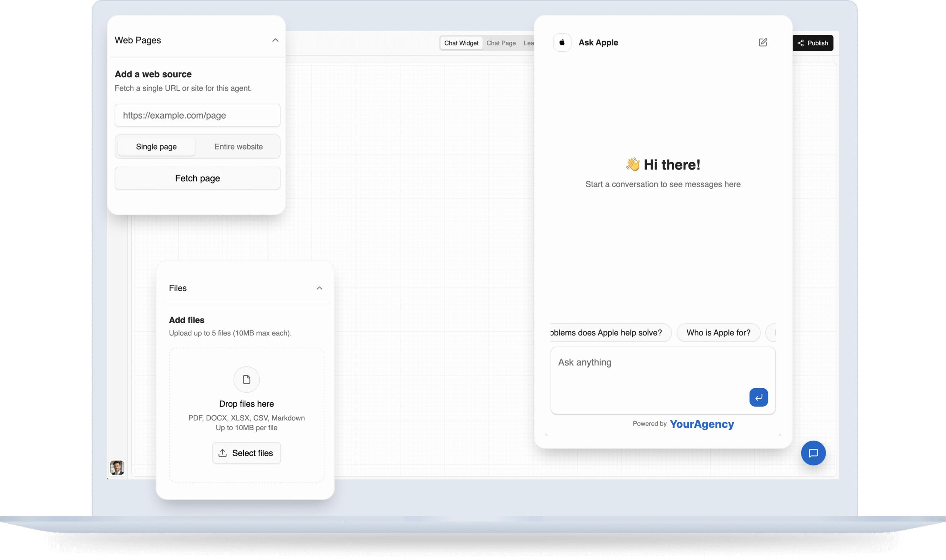Click the URL input field
946x560 pixels.
coord(197,115)
